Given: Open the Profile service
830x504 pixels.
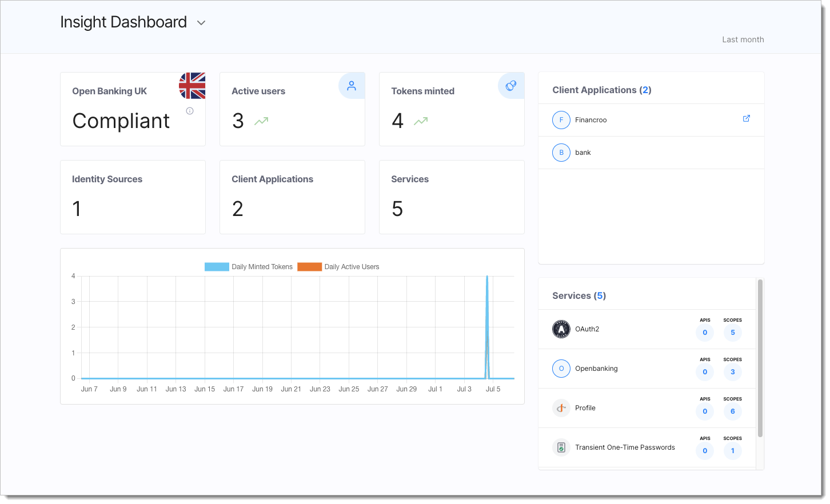Looking at the screenshot, I should pyautogui.click(x=647, y=408).
